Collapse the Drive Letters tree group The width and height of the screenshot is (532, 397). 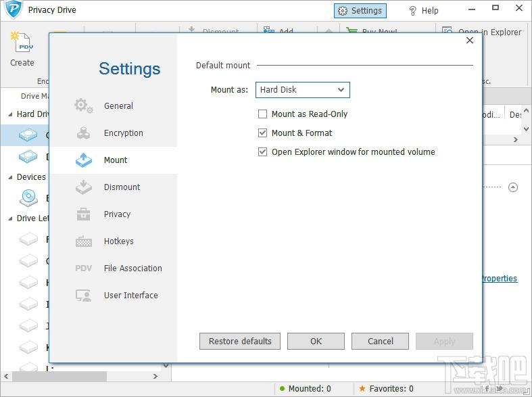[x=11, y=218]
